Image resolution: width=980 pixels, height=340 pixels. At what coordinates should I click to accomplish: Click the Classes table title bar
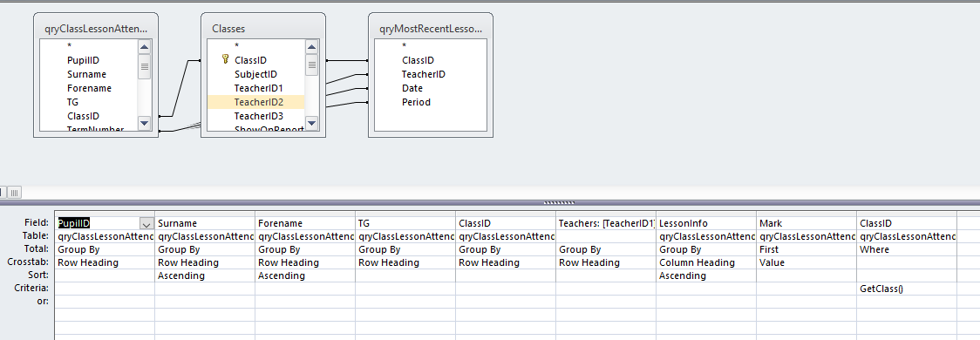[263, 28]
